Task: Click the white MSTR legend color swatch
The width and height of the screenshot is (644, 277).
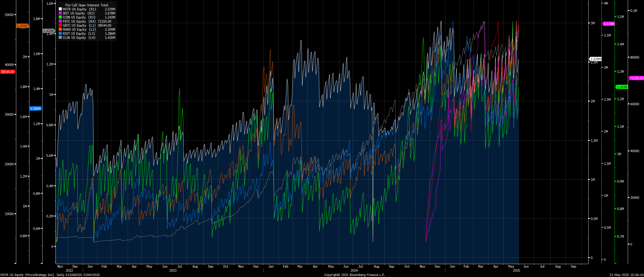Action: (60, 9)
